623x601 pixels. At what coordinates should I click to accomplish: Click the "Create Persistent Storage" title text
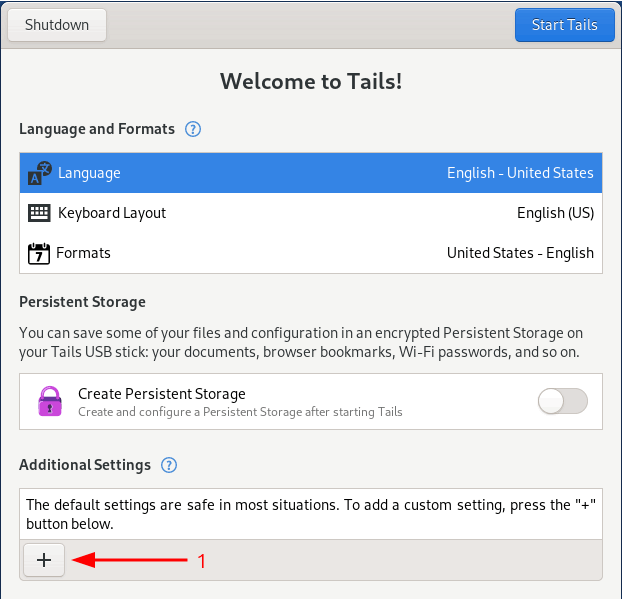tap(162, 394)
